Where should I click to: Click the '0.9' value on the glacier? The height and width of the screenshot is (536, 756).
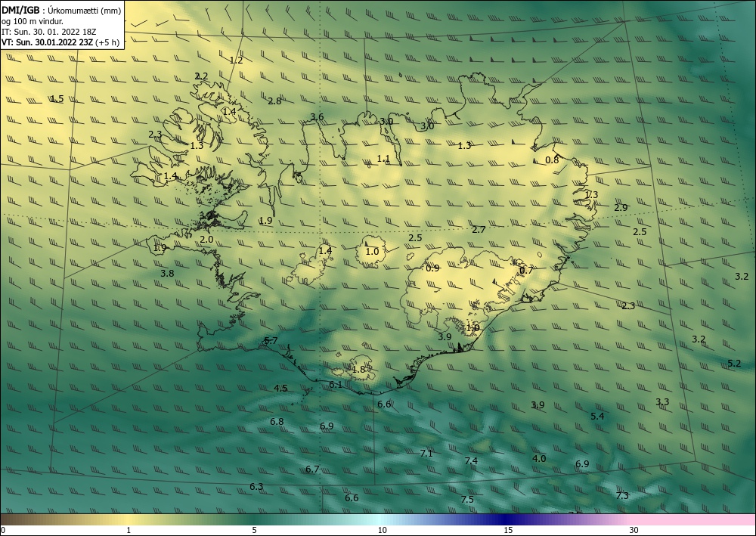point(432,268)
